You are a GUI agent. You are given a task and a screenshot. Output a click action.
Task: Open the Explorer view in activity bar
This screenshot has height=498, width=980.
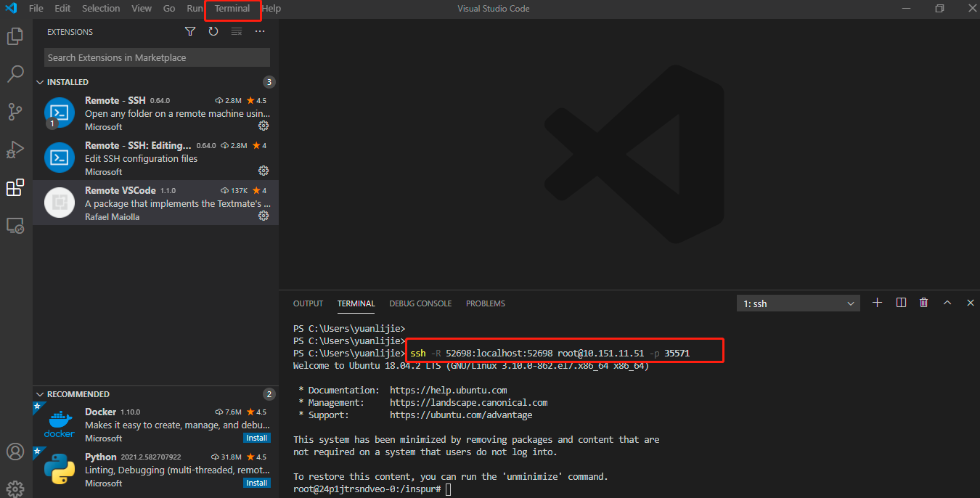click(x=15, y=36)
